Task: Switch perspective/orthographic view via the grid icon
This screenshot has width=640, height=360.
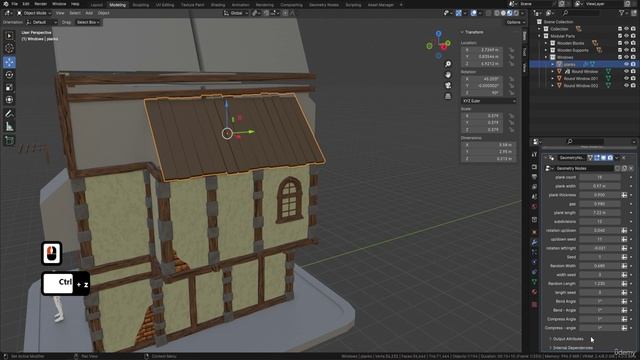Action: click(x=448, y=96)
